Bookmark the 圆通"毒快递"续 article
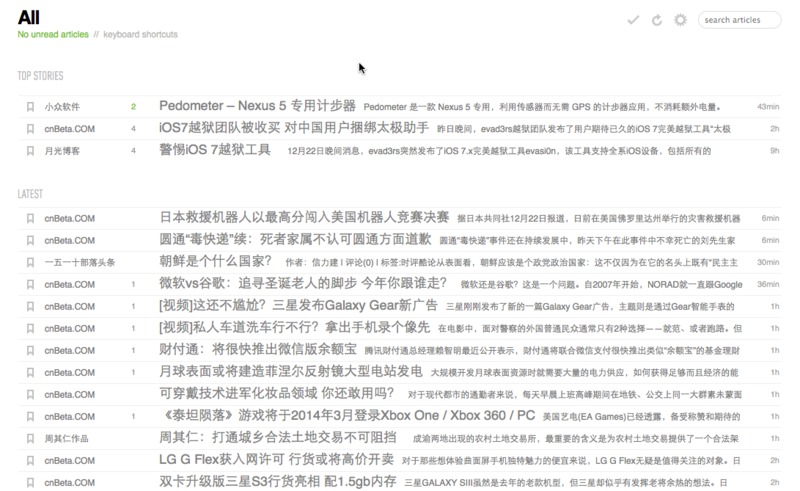800x491 pixels. tap(30, 240)
